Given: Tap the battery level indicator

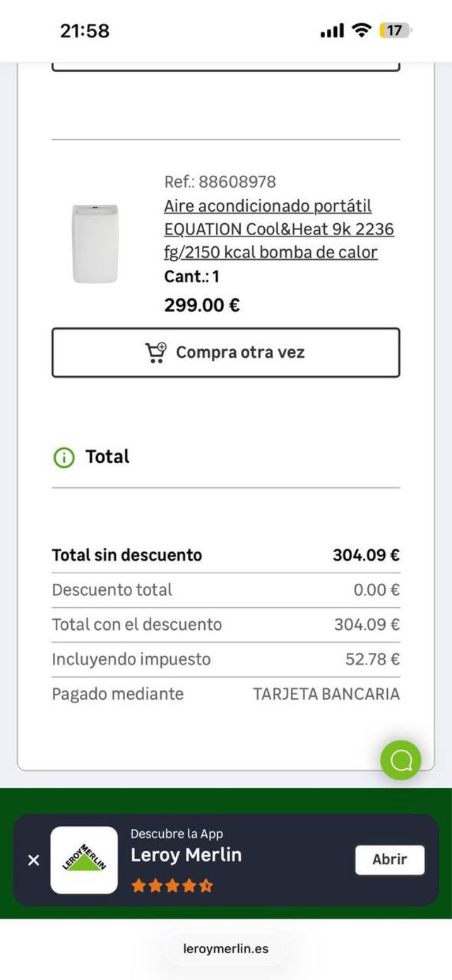Looking at the screenshot, I should click(395, 30).
